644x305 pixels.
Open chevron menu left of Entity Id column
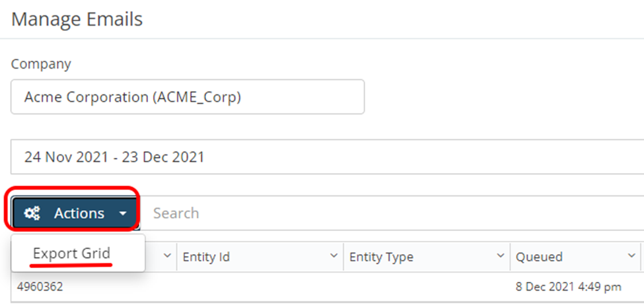tap(166, 255)
